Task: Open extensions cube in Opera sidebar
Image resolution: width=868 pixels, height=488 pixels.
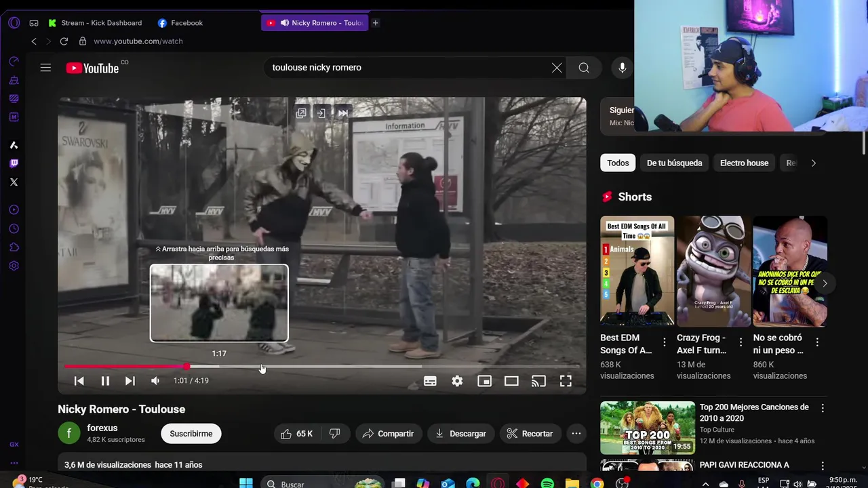Action: click(14, 247)
